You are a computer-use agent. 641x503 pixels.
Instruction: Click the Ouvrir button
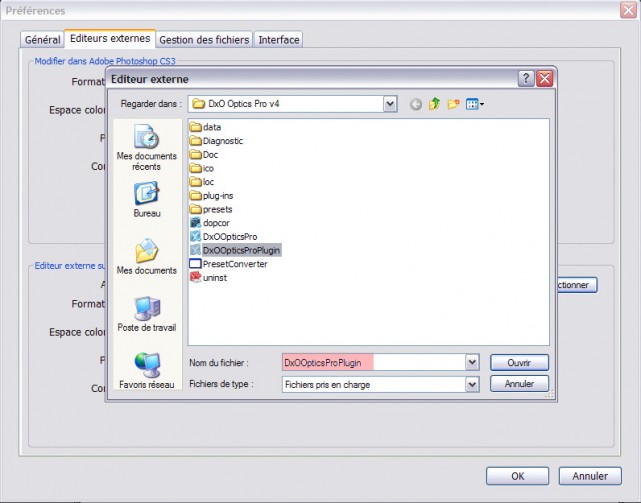(519, 363)
